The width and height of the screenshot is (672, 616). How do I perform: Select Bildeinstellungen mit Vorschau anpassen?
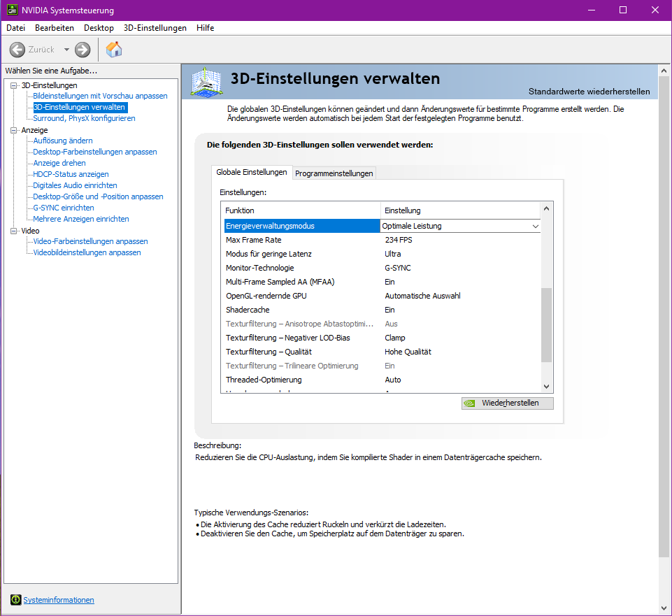pyautogui.click(x=100, y=96)
